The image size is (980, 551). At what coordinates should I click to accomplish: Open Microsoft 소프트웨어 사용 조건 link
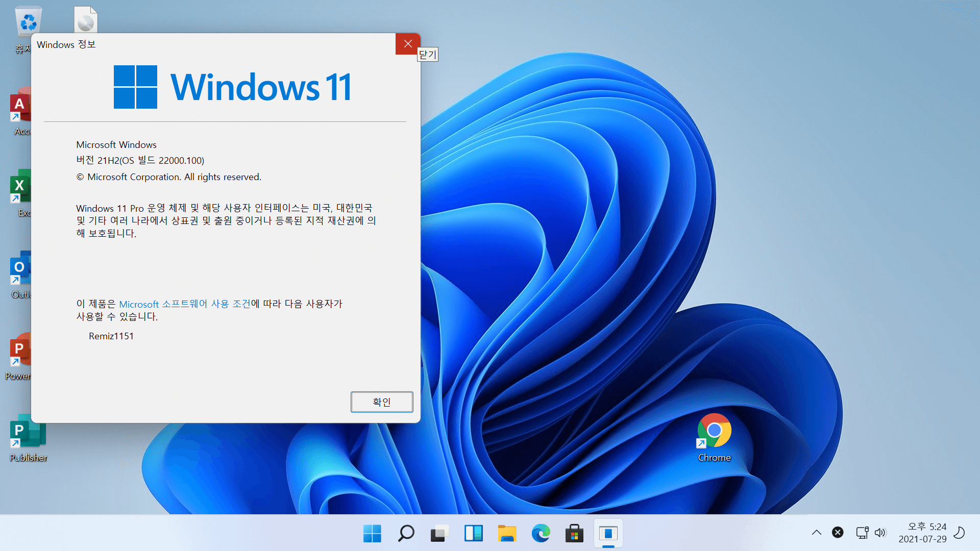point(185,304)
